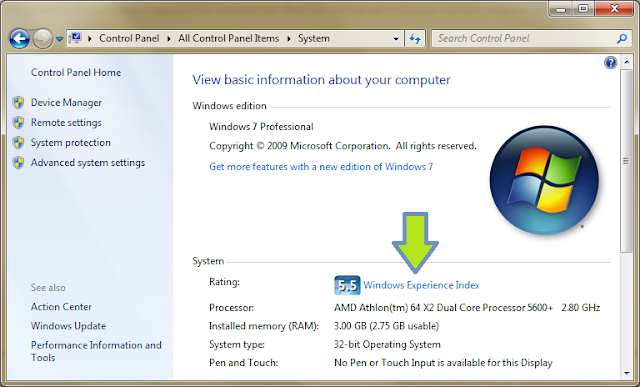This screenshot has height=387, width=640.
Task: Open Control Panel Home
Action: pyautogui.click(x=76, y=72)
